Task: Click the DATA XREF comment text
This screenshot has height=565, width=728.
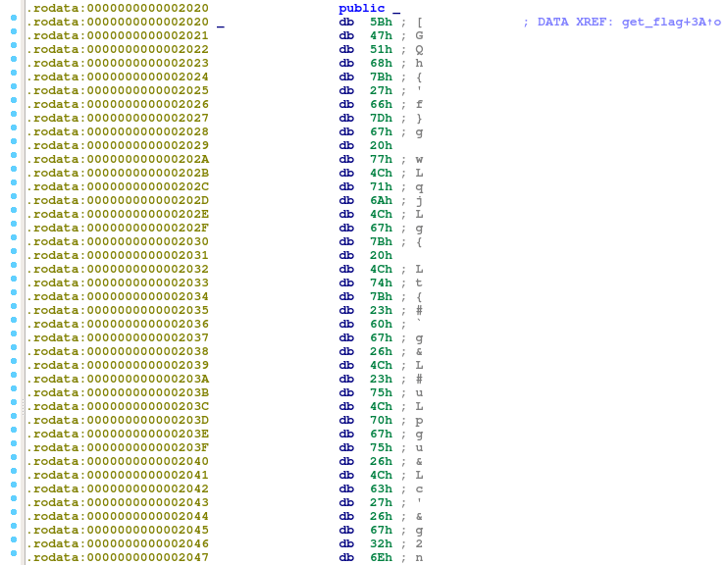Action: pyautogui.click(x=568, y=22)
